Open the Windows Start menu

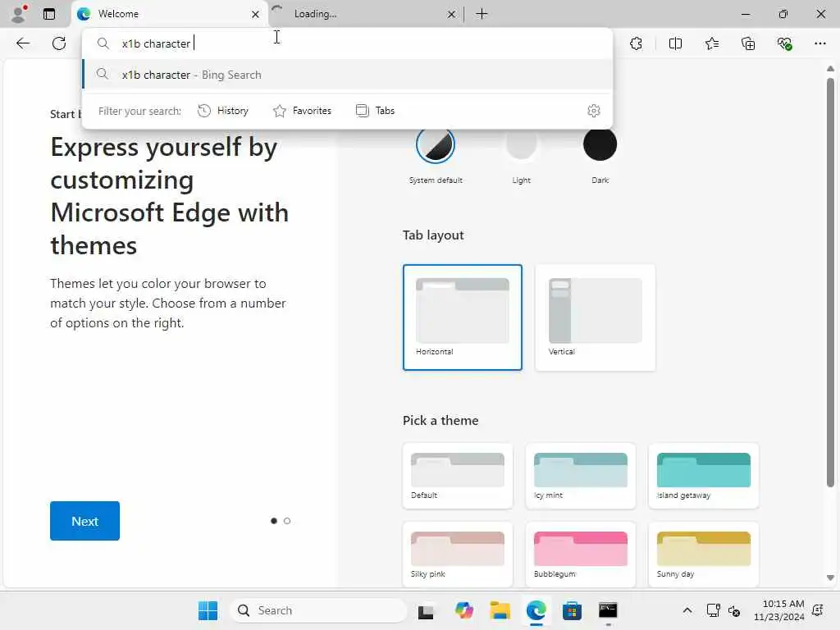click(208, 610)
